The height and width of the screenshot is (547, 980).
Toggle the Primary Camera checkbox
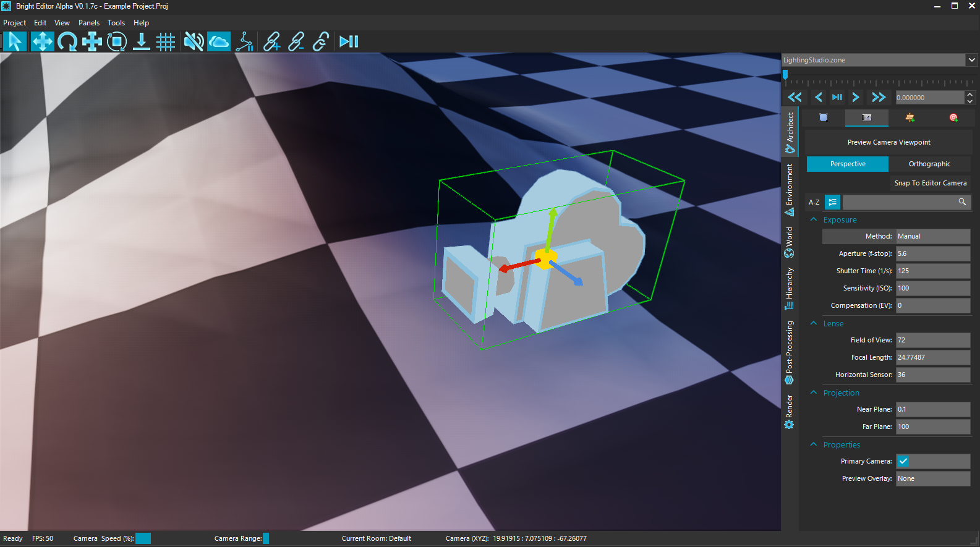tap(903, 461)
